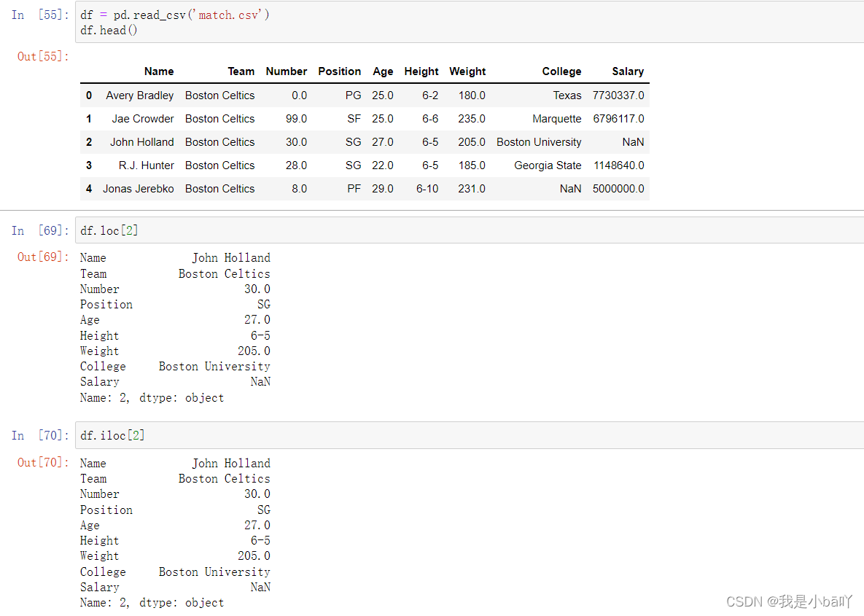864x616 pixels.
Task: Click the Height column header
Action: 421,71
